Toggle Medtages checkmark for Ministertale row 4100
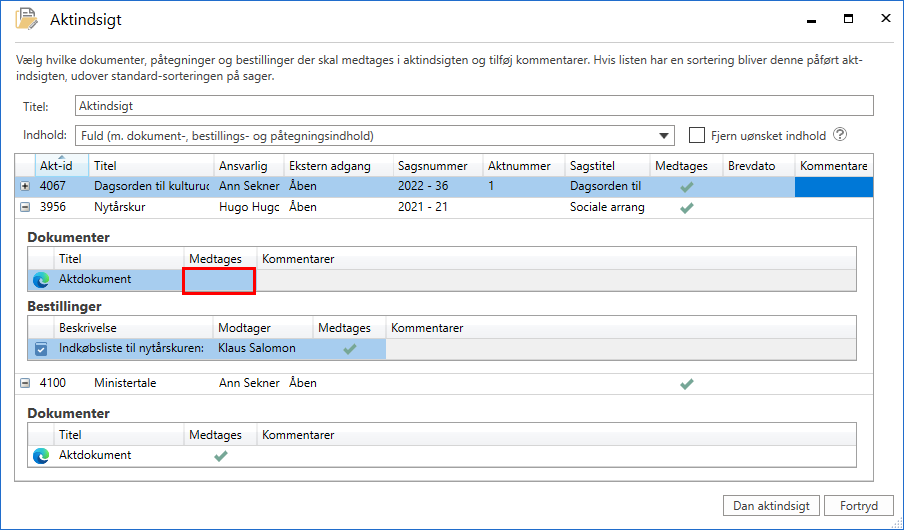Image resolution: width=904 pixels, height=530 pixels. 686,384
